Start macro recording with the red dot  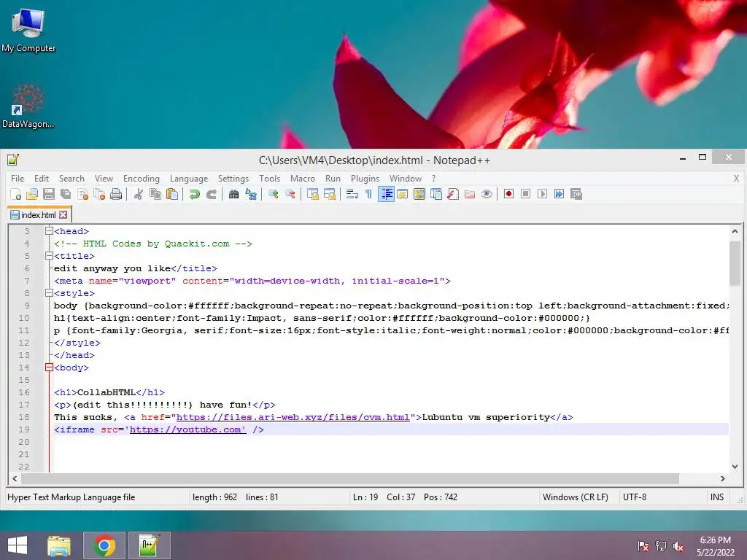(x=508, y=194)
